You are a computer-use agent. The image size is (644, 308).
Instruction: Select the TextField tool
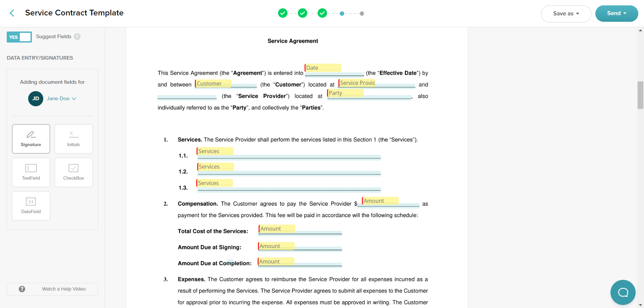tap(31, 172)
